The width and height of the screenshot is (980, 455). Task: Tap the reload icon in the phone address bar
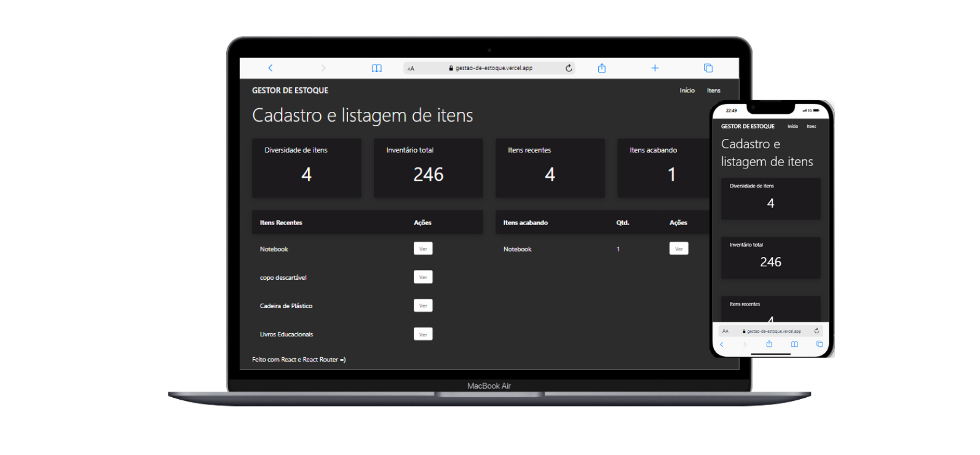pyautogui.click(x=816, y=331)
